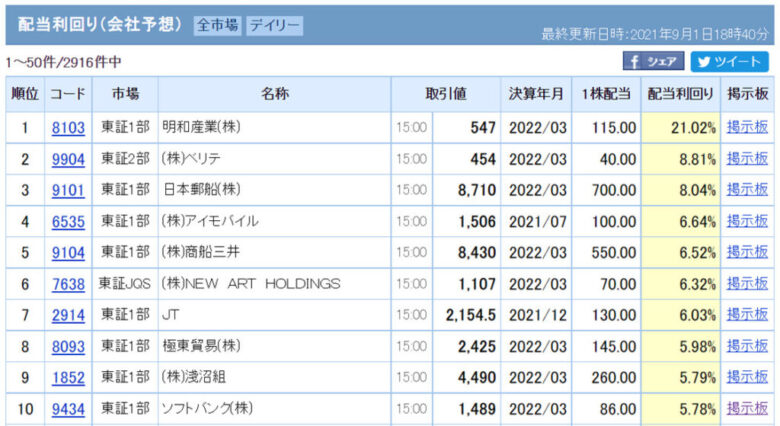Click the 2021/07 settlement date cell

(538, 221)
